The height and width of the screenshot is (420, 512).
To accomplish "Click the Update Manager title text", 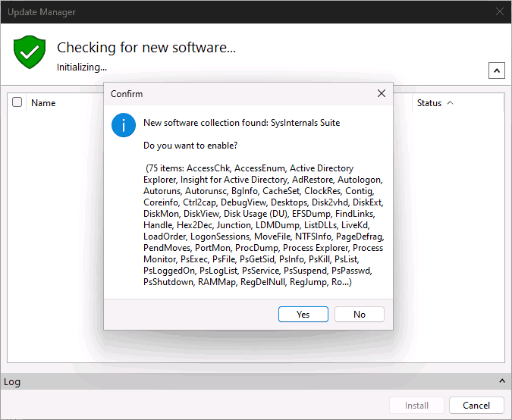I will click(42, 12).
